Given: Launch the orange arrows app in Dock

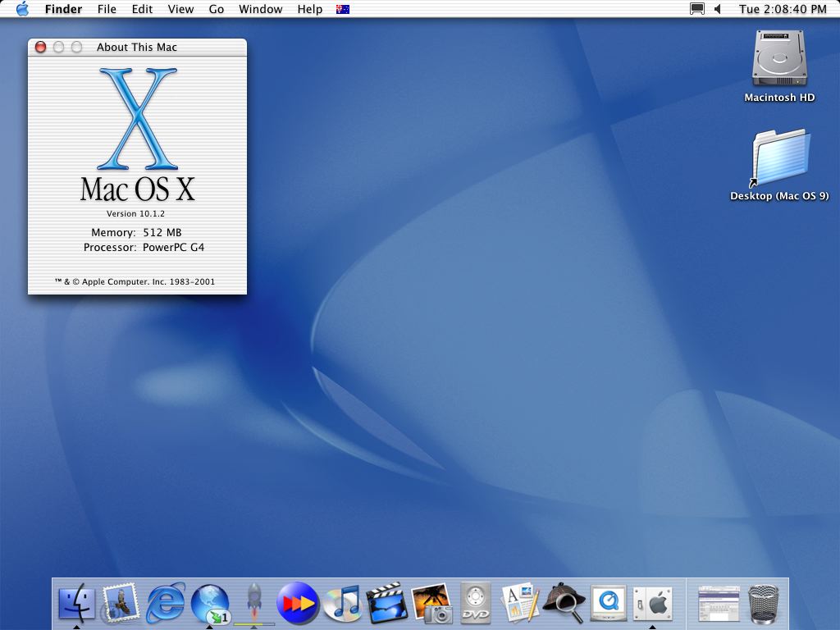Looking at the screenshot, I should click(x=298, y=603).
